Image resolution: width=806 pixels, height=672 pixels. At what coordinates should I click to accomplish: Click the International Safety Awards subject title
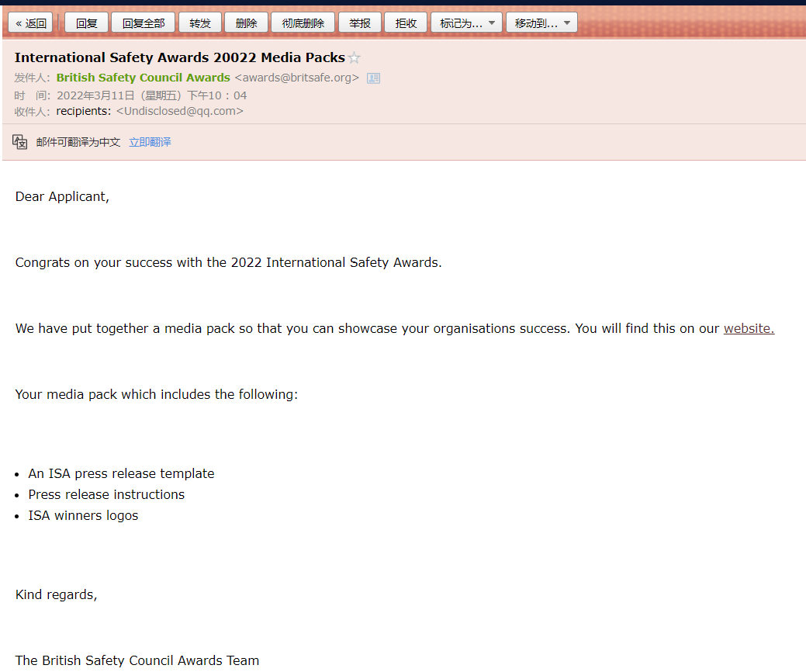[x=179, y=57]
